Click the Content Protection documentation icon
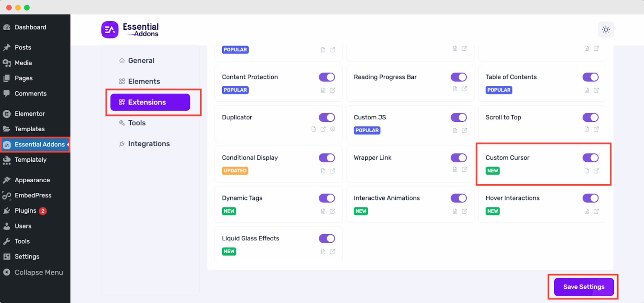Image resolution: width=644 pixels, height=303 pixels. (x=323, y=90)
